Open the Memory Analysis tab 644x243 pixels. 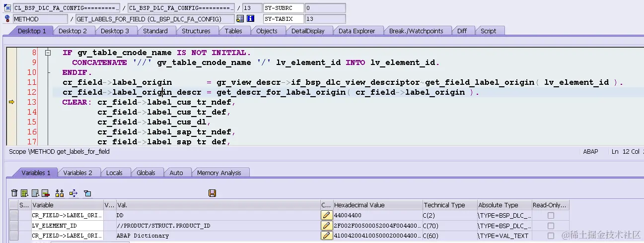[x=219, y=173]
